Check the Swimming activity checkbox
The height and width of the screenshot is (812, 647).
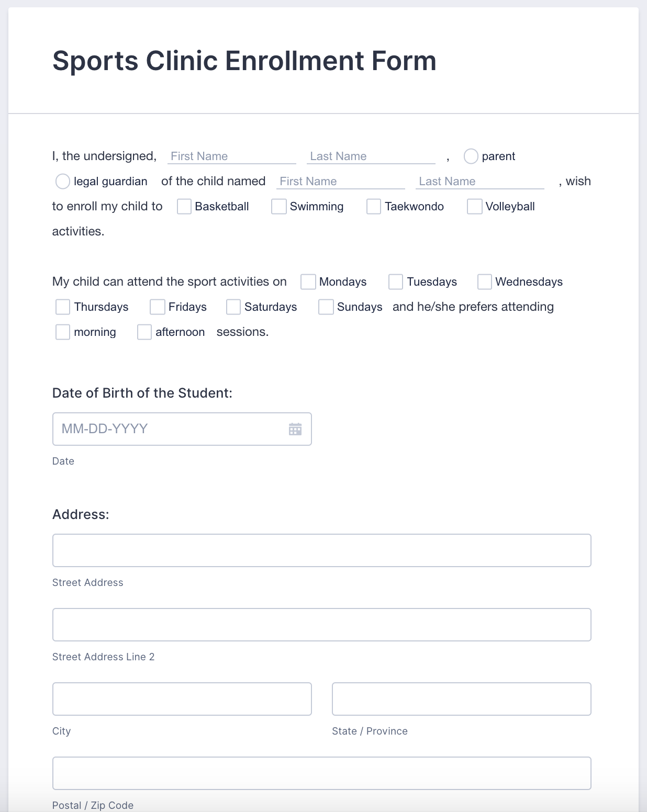[278, 207]
